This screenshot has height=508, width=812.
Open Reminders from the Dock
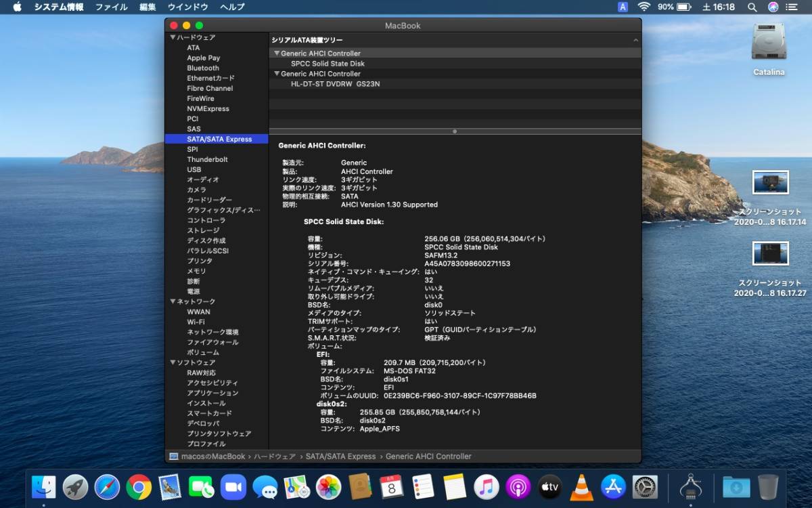pos(423,486)
